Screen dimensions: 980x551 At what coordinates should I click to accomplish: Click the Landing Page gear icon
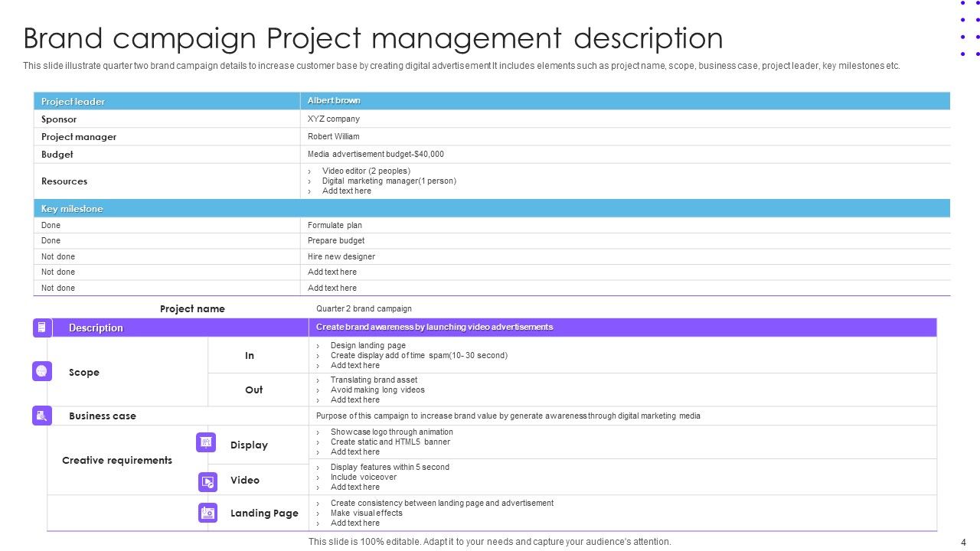click(x=207, y=512)
